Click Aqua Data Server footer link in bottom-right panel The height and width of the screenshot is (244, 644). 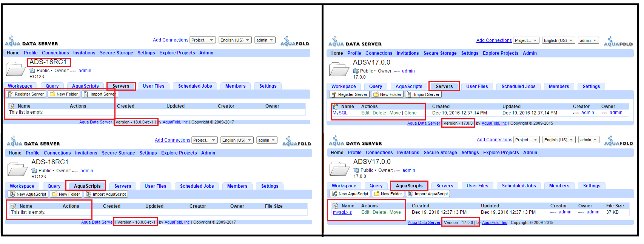click(x=424, y=222)
